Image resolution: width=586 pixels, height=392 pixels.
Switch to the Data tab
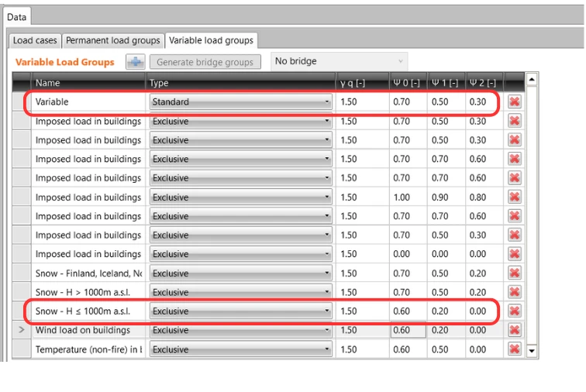click(17, 17)
